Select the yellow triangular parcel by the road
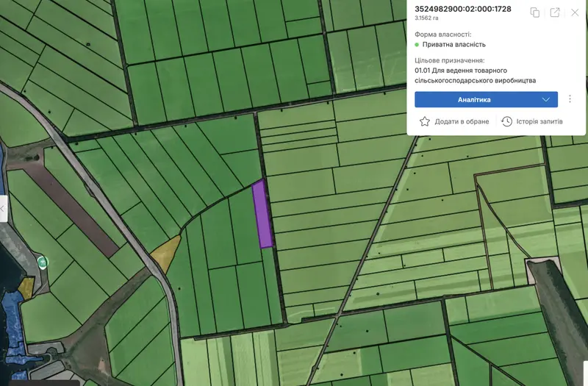588x386 pixels. (167, 253)
